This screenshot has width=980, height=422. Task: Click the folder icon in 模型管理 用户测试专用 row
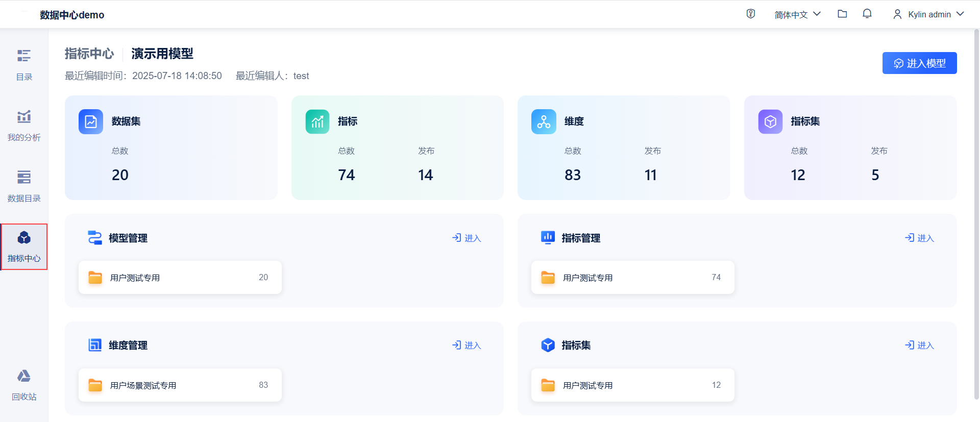tap(95, 278)
